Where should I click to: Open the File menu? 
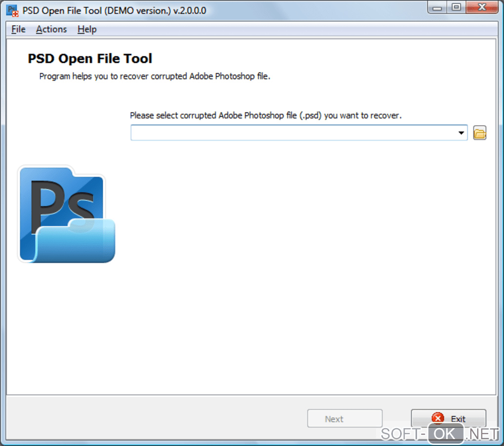point(18,29)
